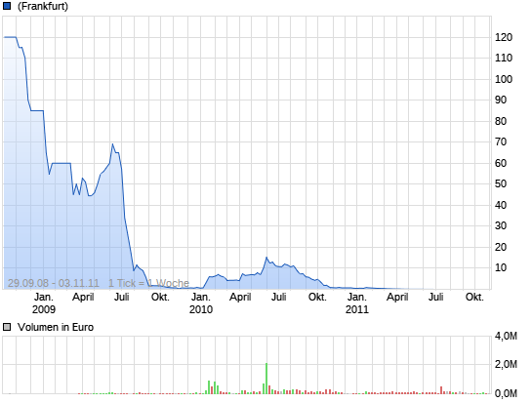Click the price peak near 15 in mid-2010
532x403 pixels.
266,258
